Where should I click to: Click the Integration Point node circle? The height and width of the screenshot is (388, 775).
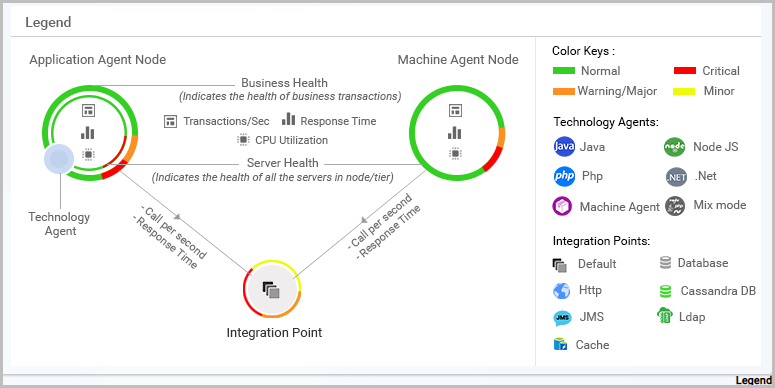pos(272,289)
